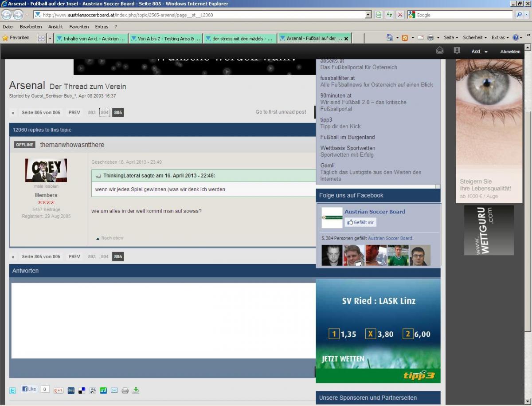Open the Home button dropdown arrow

coord(397,38)
